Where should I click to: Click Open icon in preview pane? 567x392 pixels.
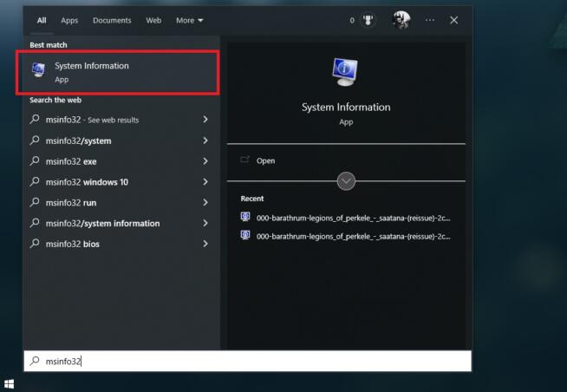pos(244,160)
